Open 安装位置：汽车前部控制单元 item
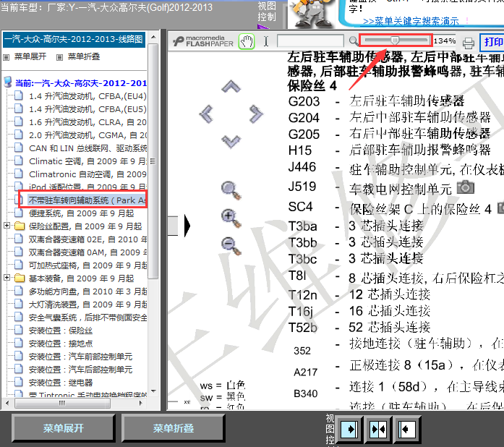Image resolution: width=504 pixels, height=447 pixels. pos(80,357)
